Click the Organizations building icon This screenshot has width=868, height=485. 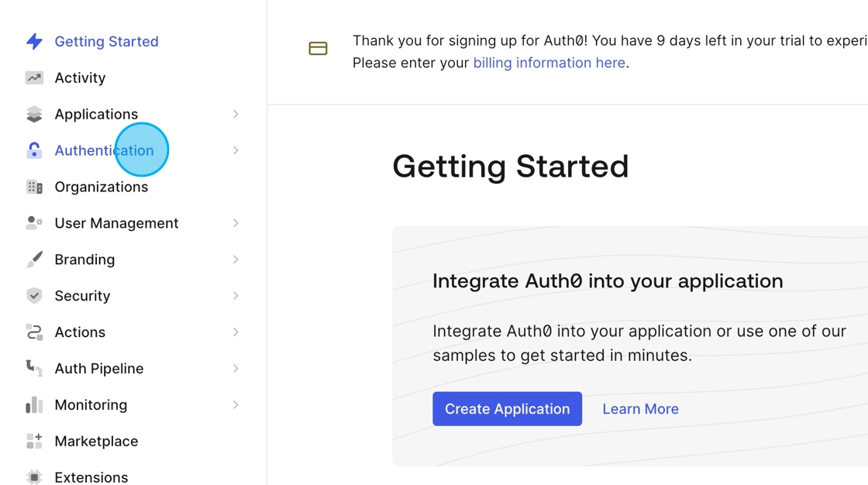[x=34, y=187]
